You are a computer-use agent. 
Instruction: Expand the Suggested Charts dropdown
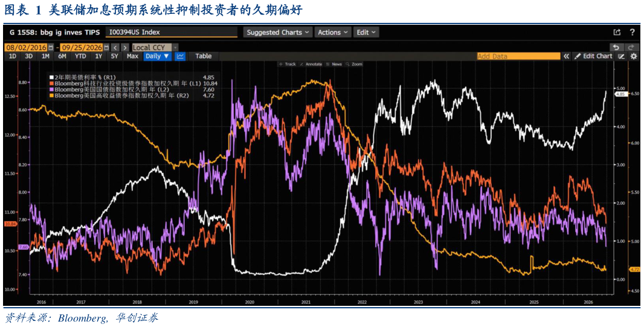pyautogui.click(x=278, y=33)
